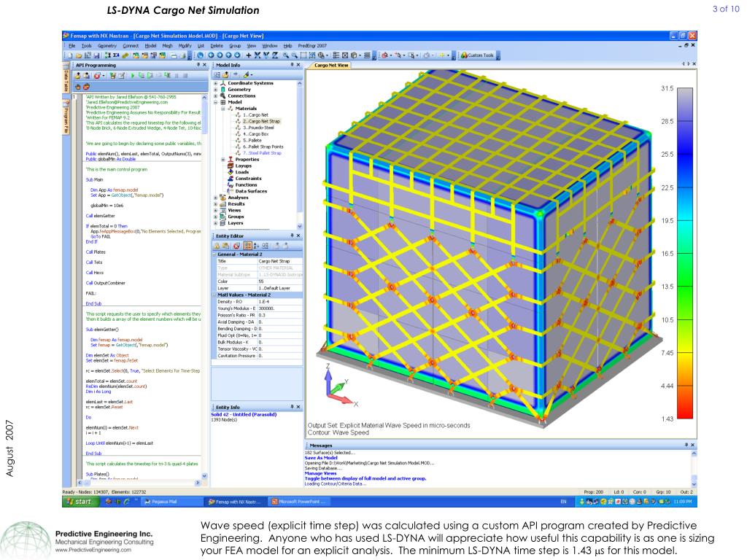Click the Model Info vertical scrollbar

click(x=300, y=155)
